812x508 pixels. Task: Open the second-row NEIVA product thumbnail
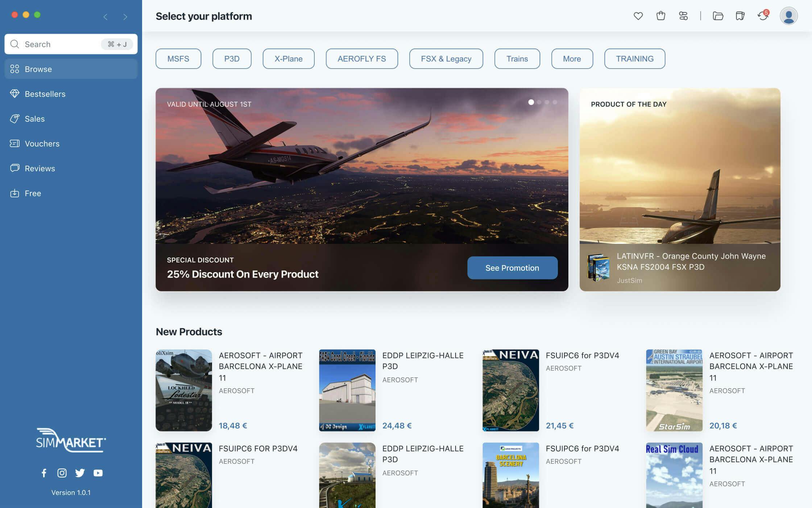[184, 475]
